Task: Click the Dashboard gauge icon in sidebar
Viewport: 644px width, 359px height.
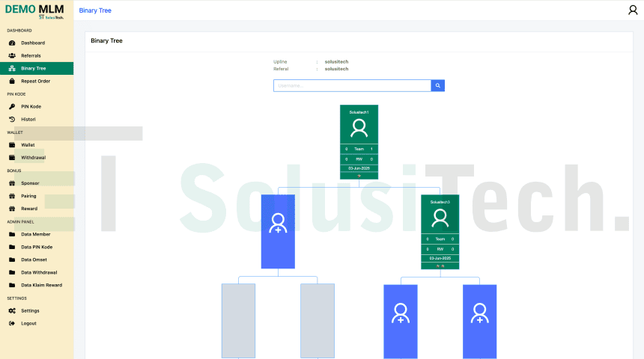Action: [x=12, y=43]
